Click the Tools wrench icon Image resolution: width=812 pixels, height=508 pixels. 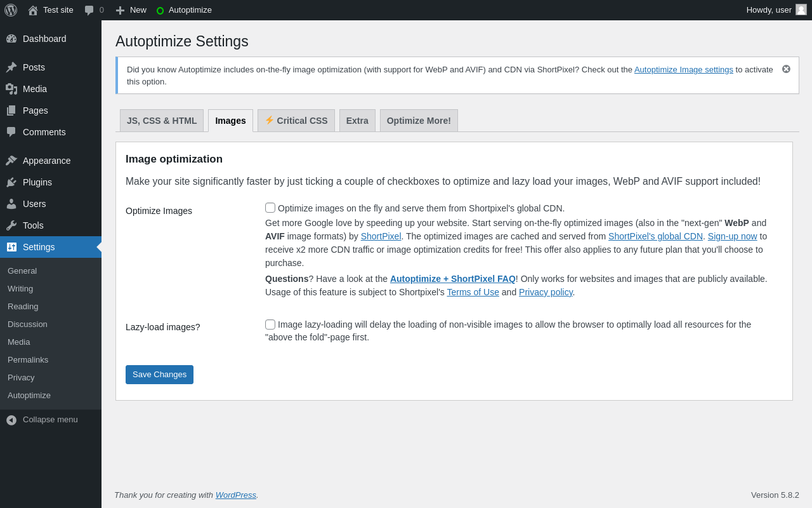tap(11, 225)
